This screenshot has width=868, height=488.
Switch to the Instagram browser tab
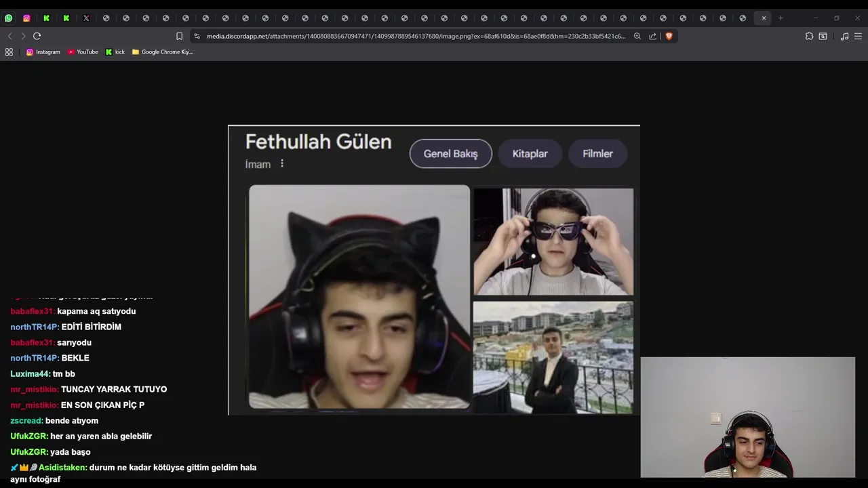[26, 18]
